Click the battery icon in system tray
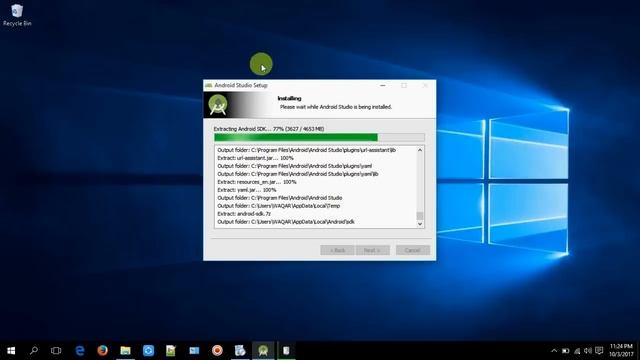The image size is (640, 360). click(x=565, y=351)
